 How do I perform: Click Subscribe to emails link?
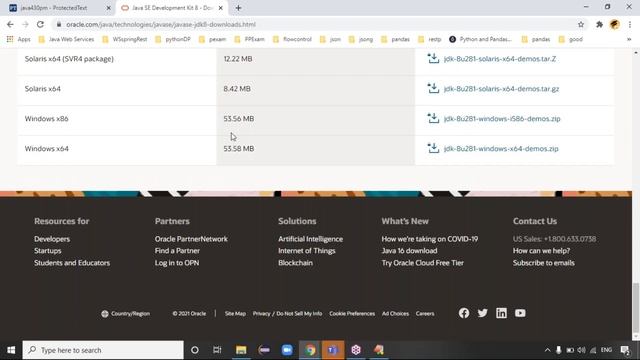click(543, 263)
